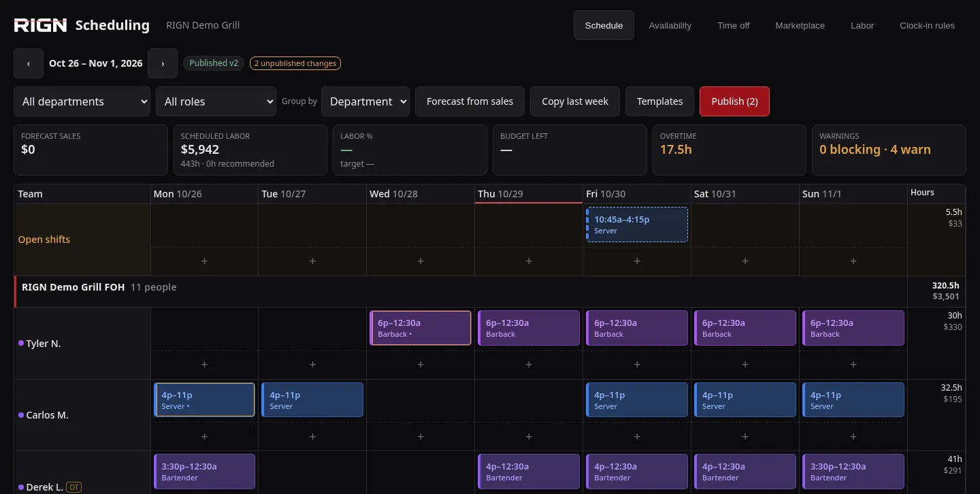The width and height of the screenshot is (980, 494).
Task: Add open shift on Saturday 10/31
Action: (745, 261)
